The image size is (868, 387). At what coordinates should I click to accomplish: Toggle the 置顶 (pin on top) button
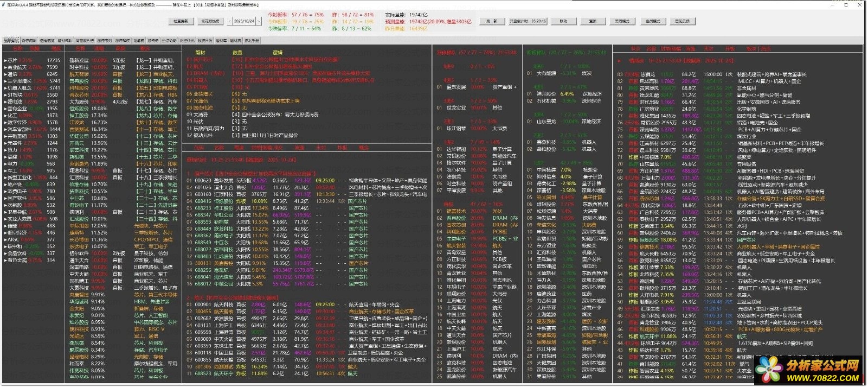click(593, 21)
